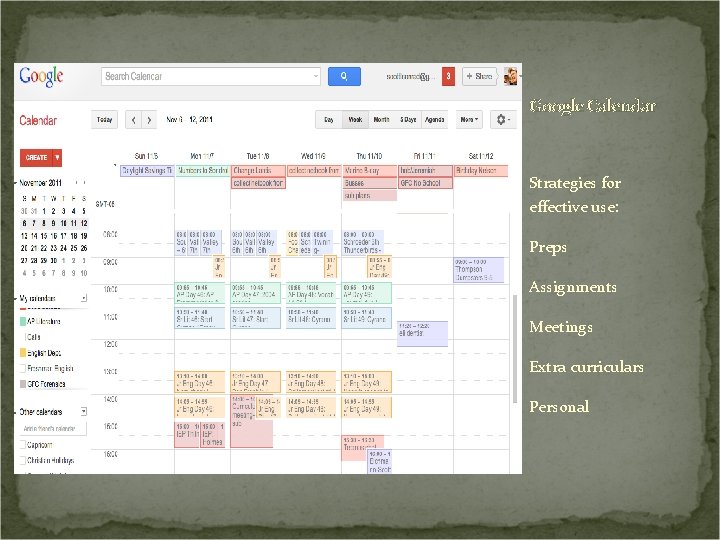
Task: Go to next week with right arrow
Action: [149, 120]
